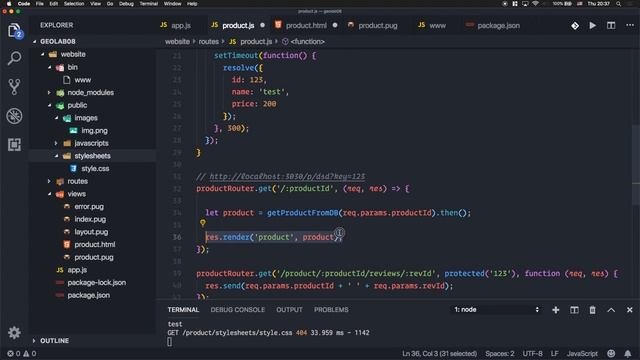This screenshot has width=640, height=360.
Task: Open the Explorer view in activity bar
Action: [x=15, y=31]
